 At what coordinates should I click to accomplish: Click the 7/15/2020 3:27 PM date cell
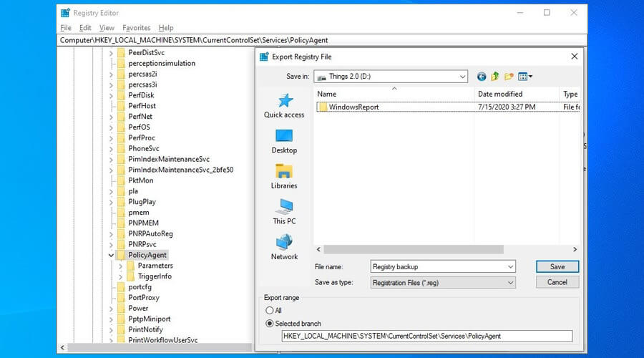tap(507, 107)
